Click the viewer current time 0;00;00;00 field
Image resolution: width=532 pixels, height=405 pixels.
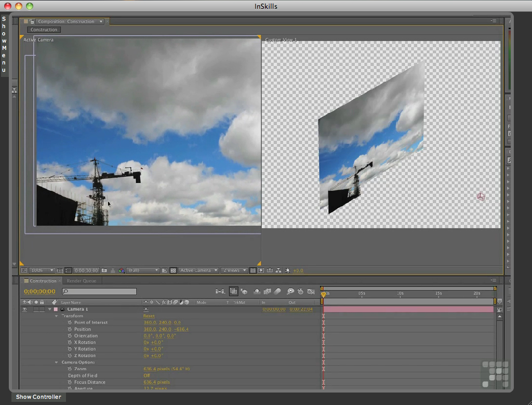(87, 270)
